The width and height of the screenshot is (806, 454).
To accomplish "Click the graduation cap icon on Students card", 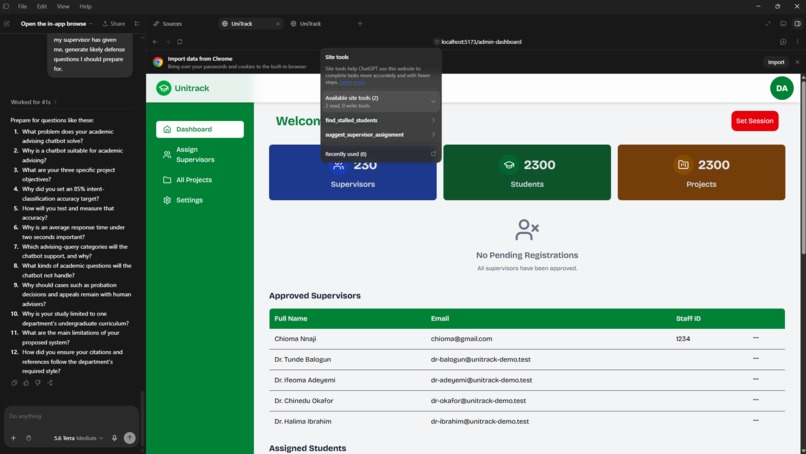I will pyautogui.click(x=509, y=165).
